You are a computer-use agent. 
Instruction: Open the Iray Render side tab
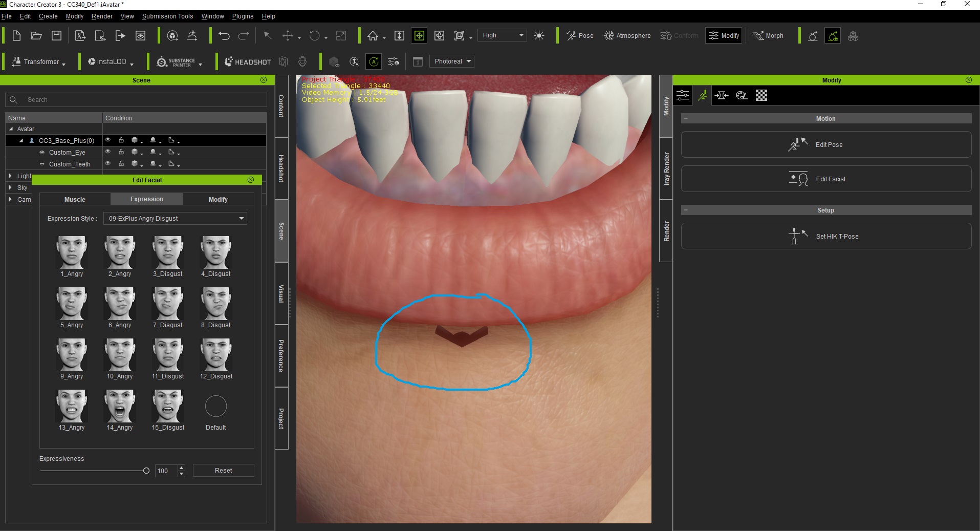(666, 168)
